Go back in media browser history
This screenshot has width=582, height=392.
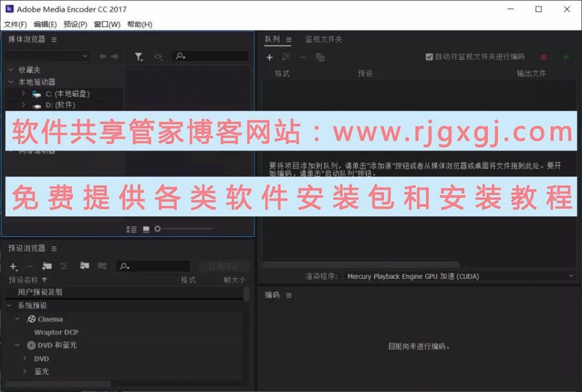103,56
